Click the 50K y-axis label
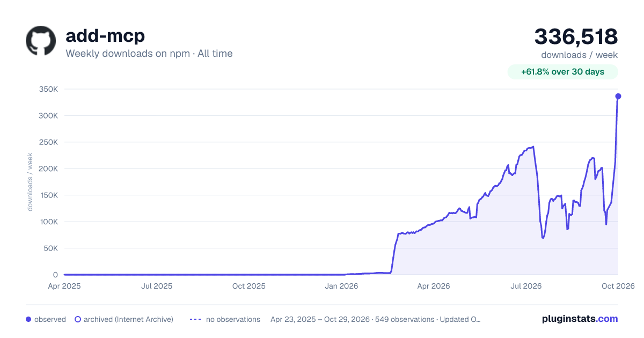This screenshot has width=644, height=338. 50,248
